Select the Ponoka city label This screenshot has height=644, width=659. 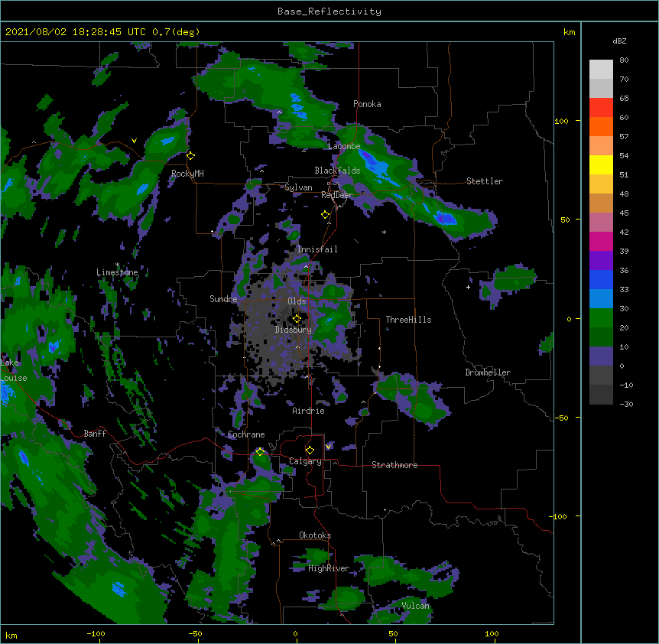[367, 104]
